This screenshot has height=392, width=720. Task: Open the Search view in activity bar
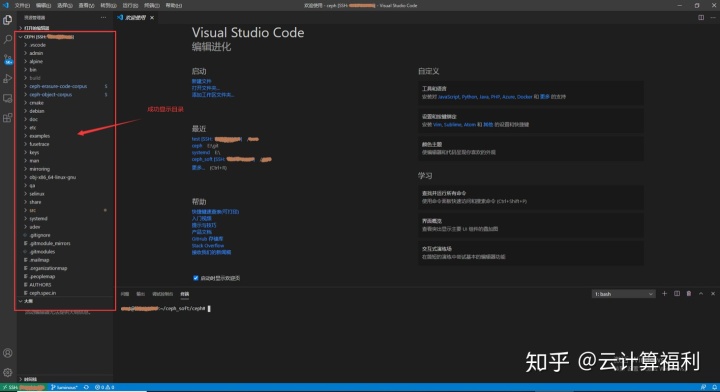[8, 39]
